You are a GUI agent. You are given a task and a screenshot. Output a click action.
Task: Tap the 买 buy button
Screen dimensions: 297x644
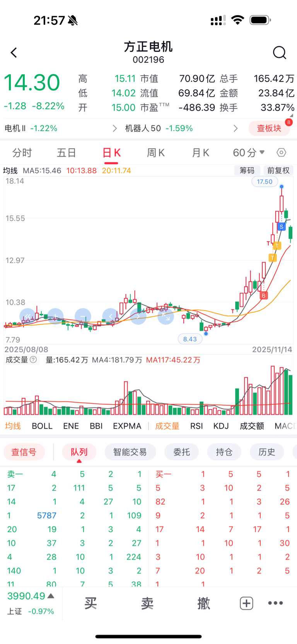click(91, 603)
